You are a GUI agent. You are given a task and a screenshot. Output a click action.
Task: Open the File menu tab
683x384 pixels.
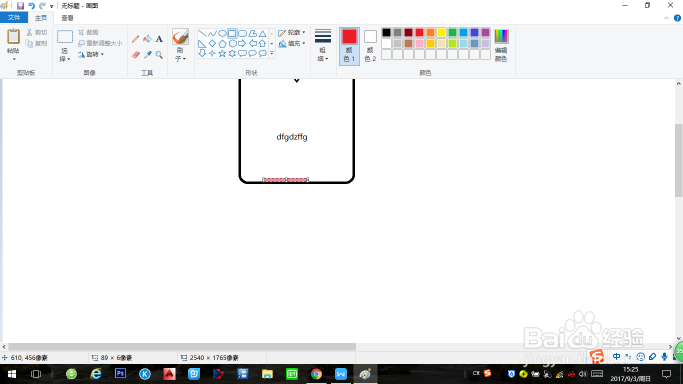[14, 17]
